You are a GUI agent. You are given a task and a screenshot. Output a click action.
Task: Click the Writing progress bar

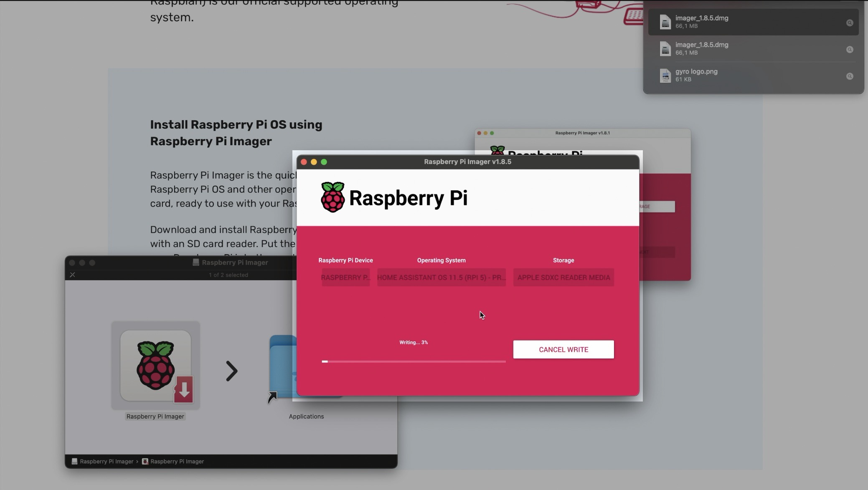[414, 360]
